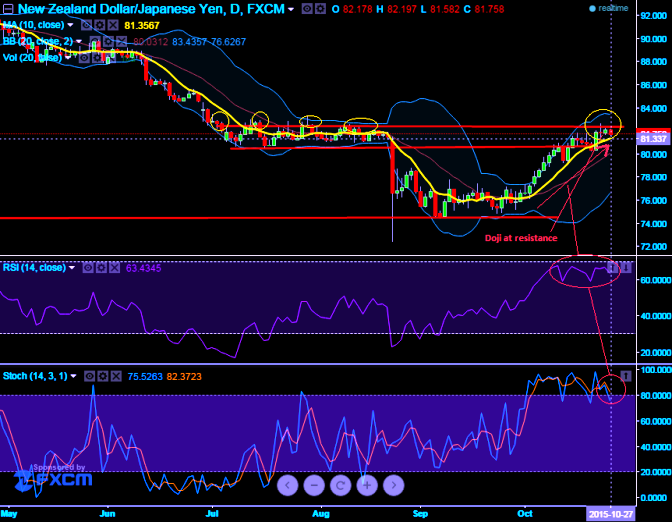Viewport: 672px width, 522px height.
Task: Open Bollinger Bands settings gear
Action: point(108,42)
